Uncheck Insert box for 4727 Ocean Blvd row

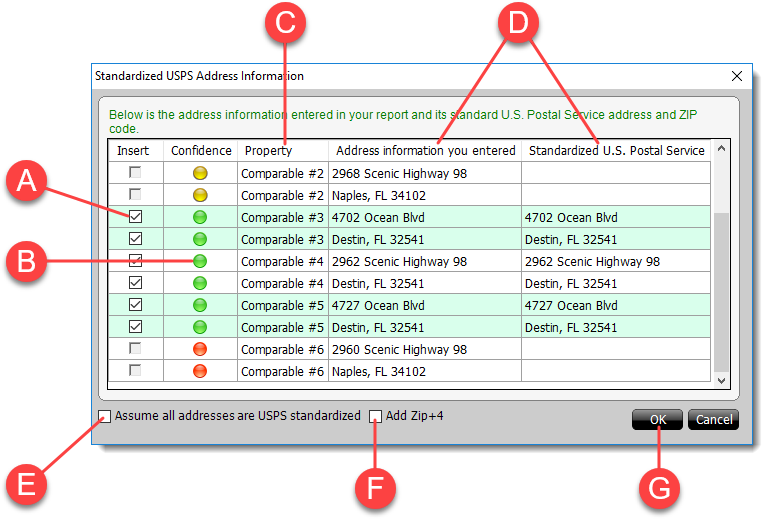coord(134,305)
